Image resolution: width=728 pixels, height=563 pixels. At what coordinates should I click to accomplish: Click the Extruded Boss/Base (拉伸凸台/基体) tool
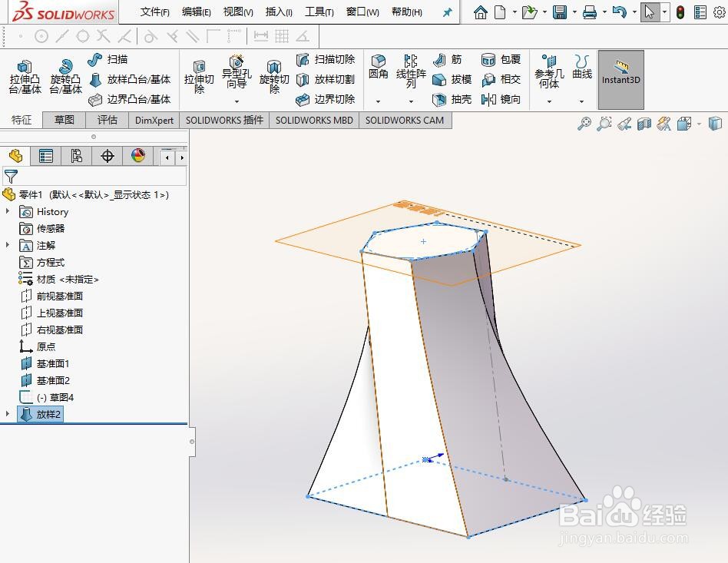[25, 77]
